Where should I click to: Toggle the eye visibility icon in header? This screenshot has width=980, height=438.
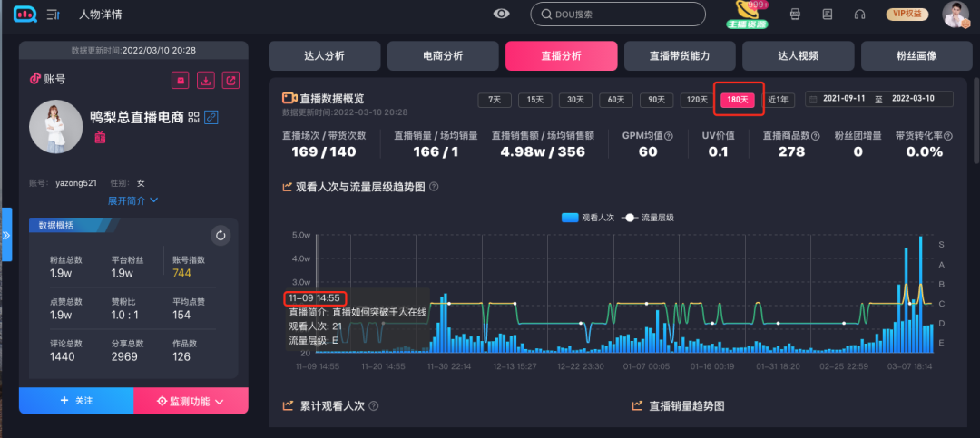coord(501,14)
